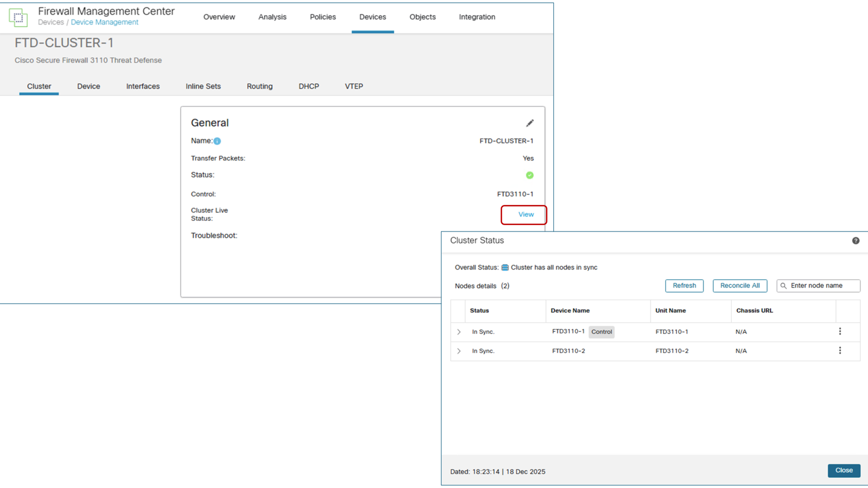Select device name FTD3110-2 in the table

pos(569,351)
